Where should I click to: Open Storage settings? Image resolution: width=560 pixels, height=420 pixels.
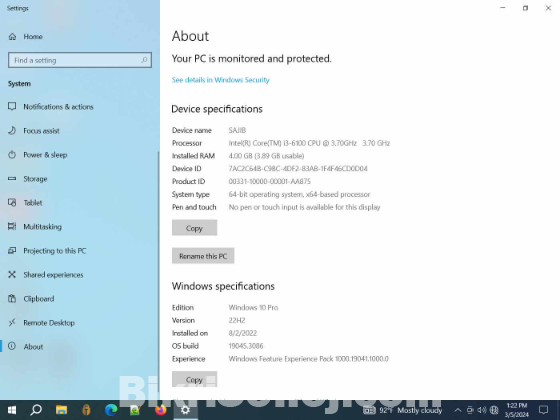pyautogui.click(x=35, y=179)
